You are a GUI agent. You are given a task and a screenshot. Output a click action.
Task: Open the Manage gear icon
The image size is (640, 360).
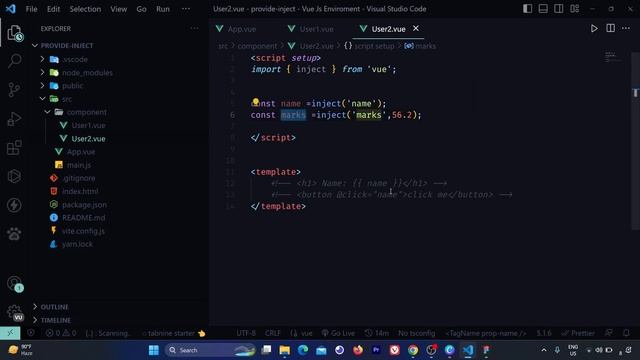pos(15,312)
